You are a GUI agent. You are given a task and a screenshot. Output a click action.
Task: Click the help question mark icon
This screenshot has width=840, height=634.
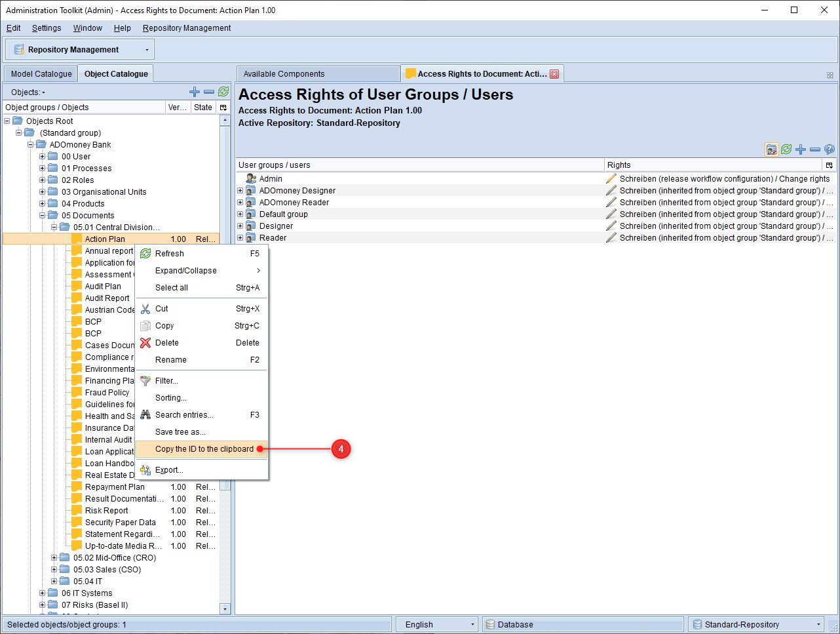pyautogui.click(x=830, y=149)
